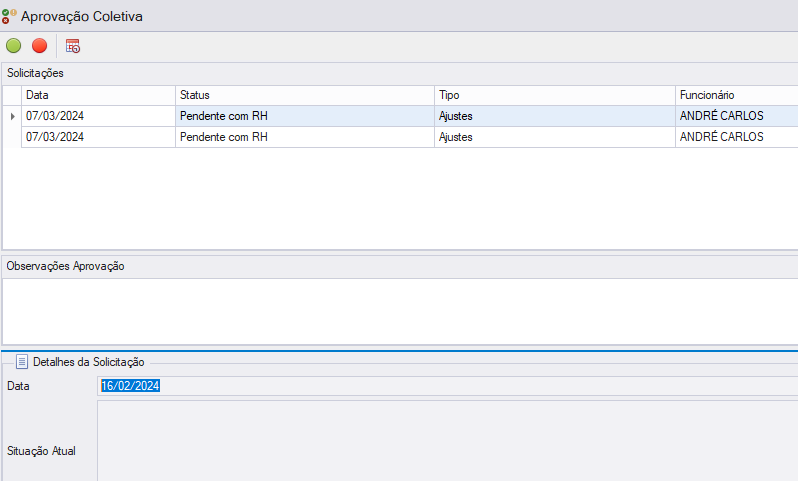Click the first row's Ajustes cell
798x481 pixels.
(x=555, y=116)
